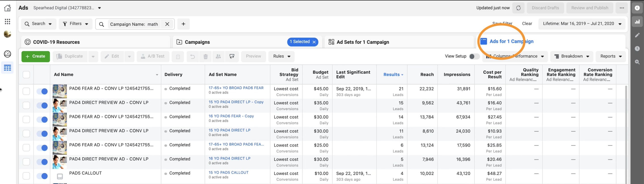Open the nine-dot apps grid menu
644x184 pixels.
coord(8,21)
